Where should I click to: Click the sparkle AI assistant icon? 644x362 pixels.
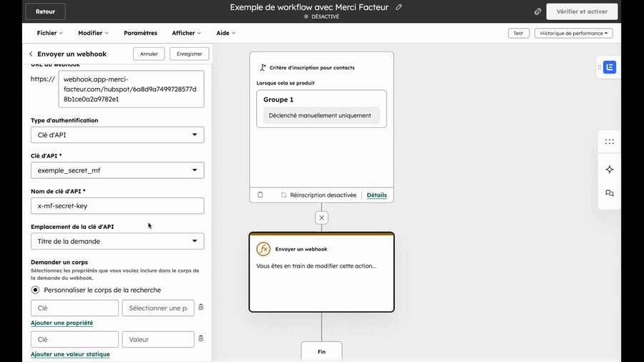pyautogui.click(x=610, y=169)
